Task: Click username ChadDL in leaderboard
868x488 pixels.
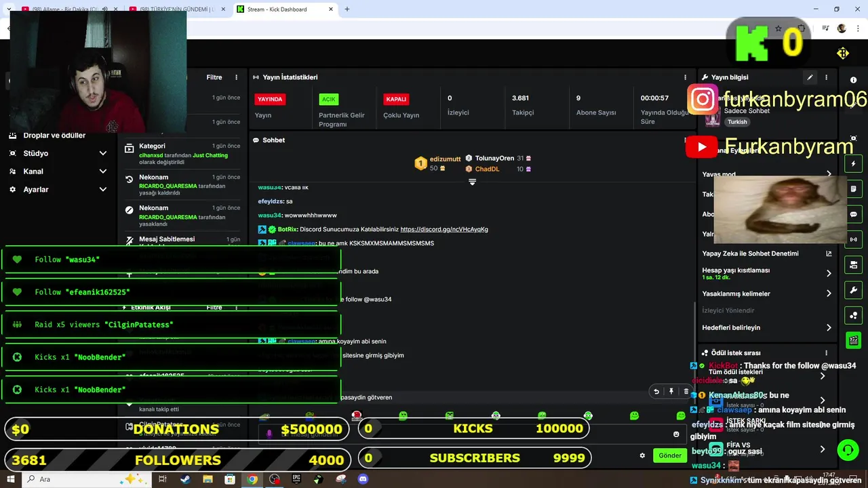Action: coord(487,169)
